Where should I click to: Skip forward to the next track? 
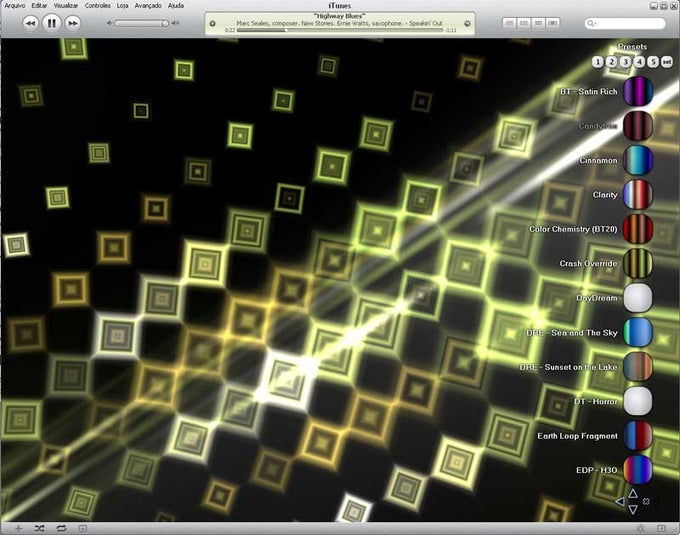tap(73, 23)
